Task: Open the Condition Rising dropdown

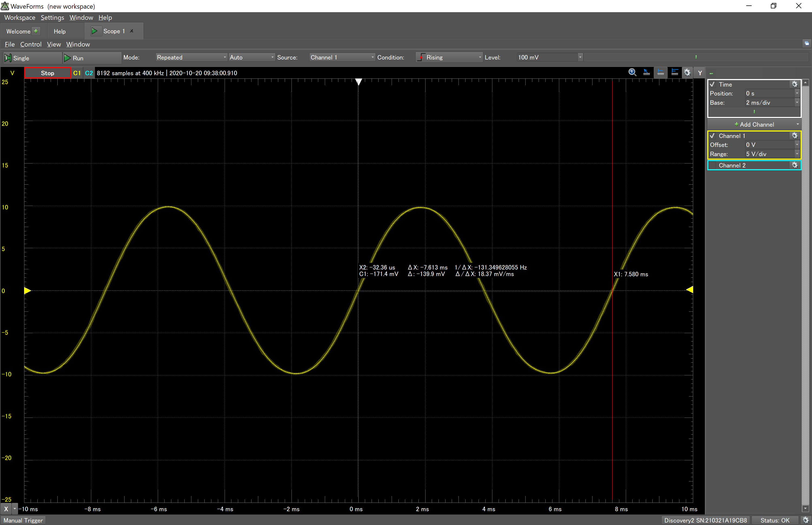Action: coord(449,57)
